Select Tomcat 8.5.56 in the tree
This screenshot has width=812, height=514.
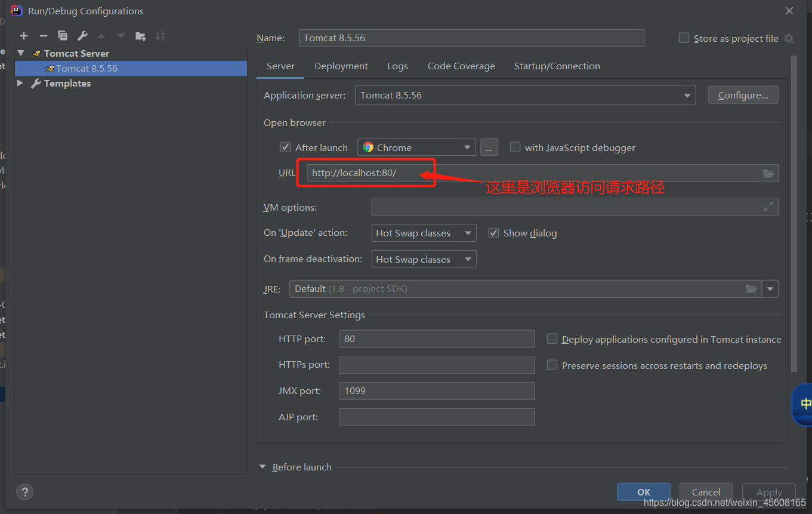[131, 68]
